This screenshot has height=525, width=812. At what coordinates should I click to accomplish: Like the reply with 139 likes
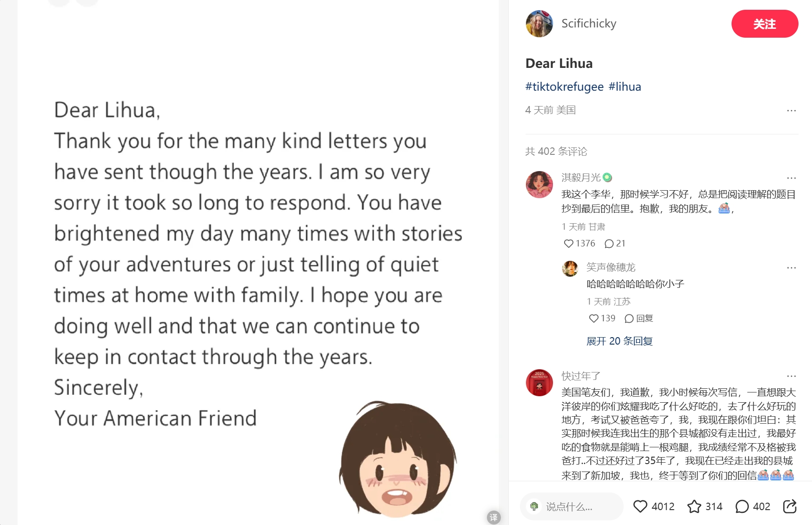(x=593, y=319)
